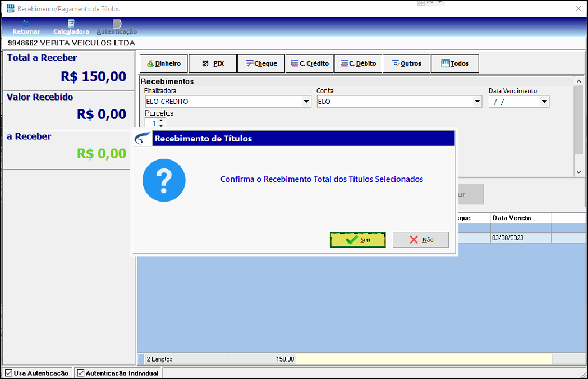Expand the Finalizadora dropdown
This screenshot has height=379, width=588.
[306, 101]
